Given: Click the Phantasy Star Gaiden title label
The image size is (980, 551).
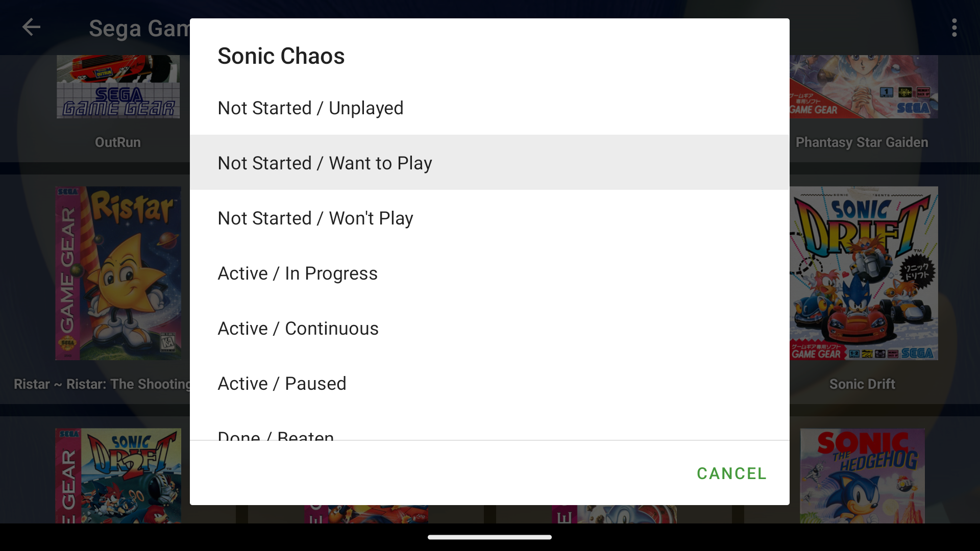Looking at the screenshot, I should pyautogui.click(x=862, y=142).
